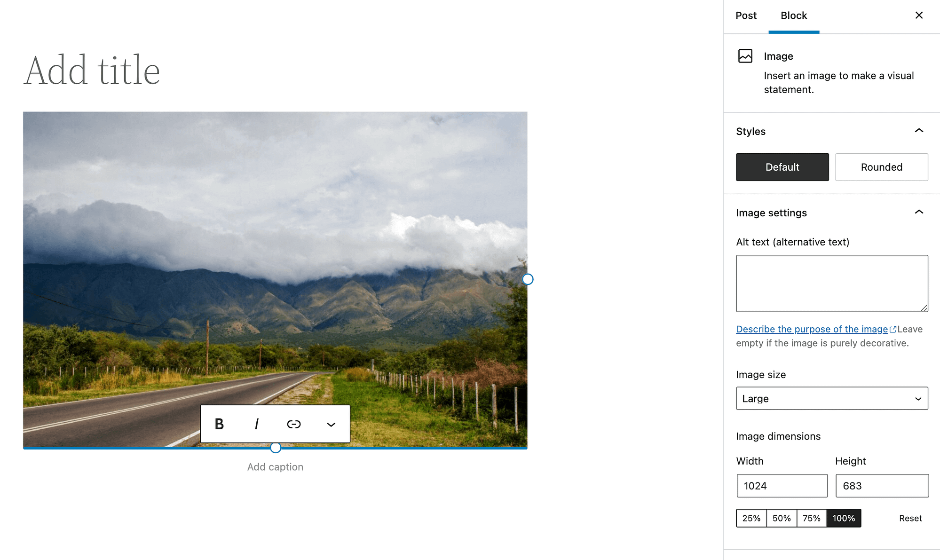This screenshot has height=560, width=940.
Task: Click Reset image dimensions button
Action: [x=909, y=518]
